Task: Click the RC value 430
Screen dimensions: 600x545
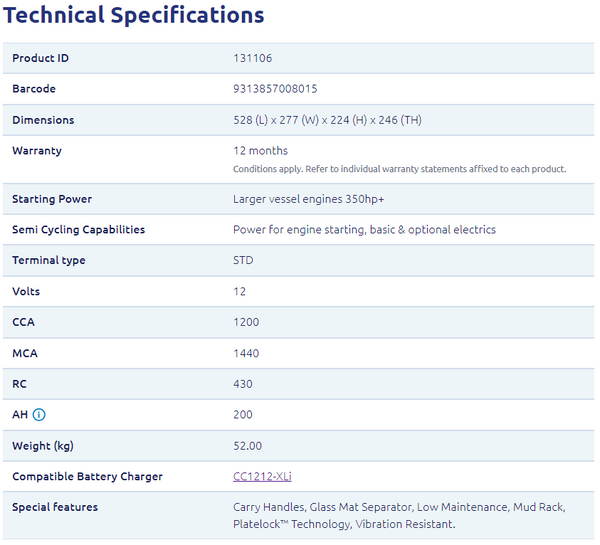Action: pyautogui.click(x=243, y=384)
